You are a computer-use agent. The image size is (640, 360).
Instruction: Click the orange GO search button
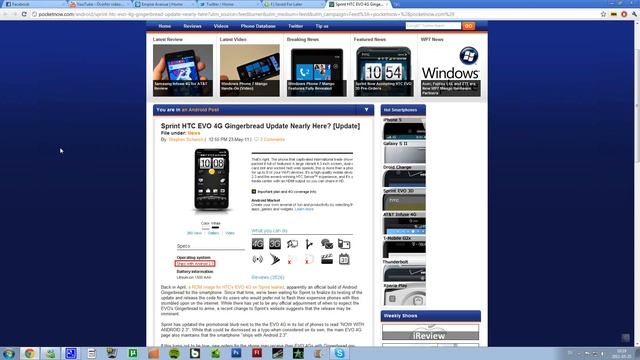[468, 26]
